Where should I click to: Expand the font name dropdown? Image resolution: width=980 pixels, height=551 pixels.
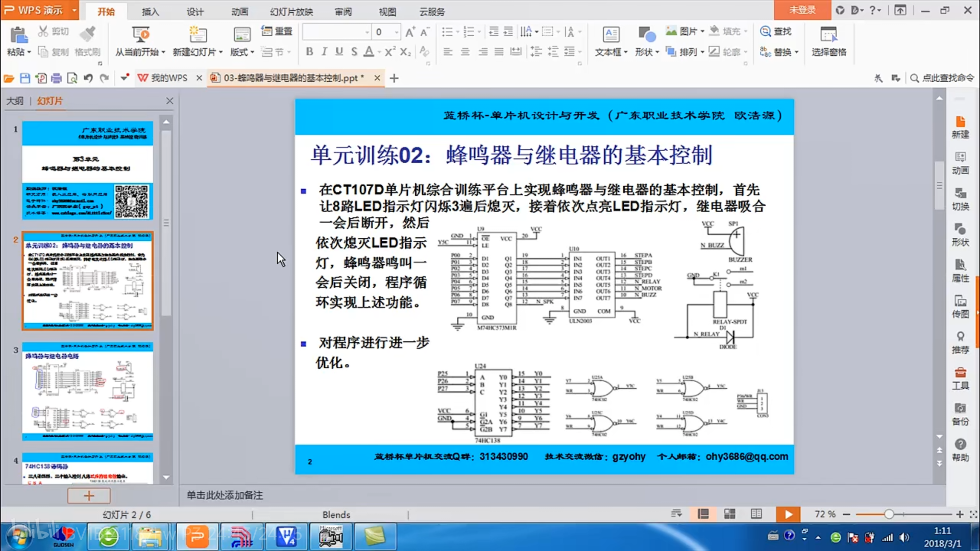coord(367,32)
